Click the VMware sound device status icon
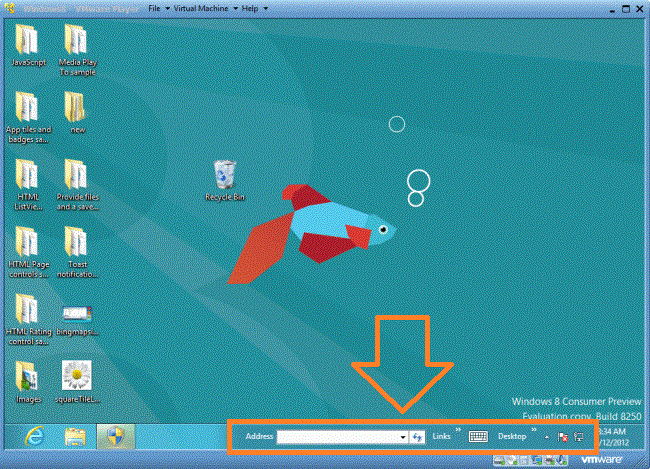The width and height of the screenshot is (650, 469). [x=562, y=460]
